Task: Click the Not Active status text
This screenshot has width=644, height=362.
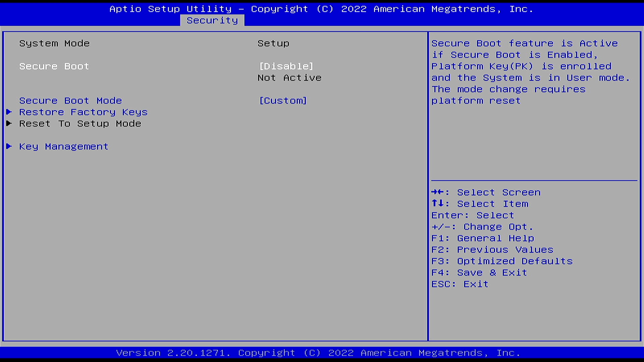Action: tap(289, 78)
